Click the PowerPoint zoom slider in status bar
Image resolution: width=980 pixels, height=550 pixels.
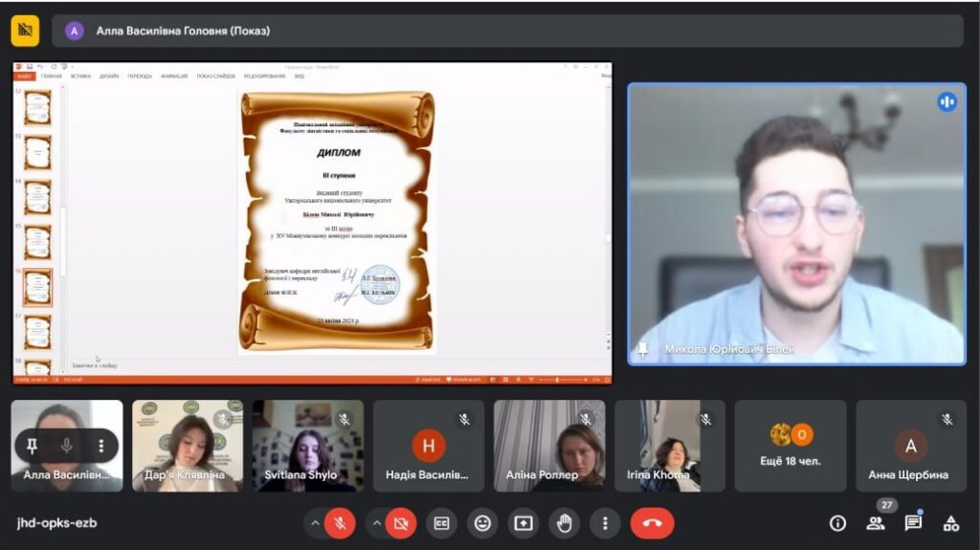click(x=557, y=380)
